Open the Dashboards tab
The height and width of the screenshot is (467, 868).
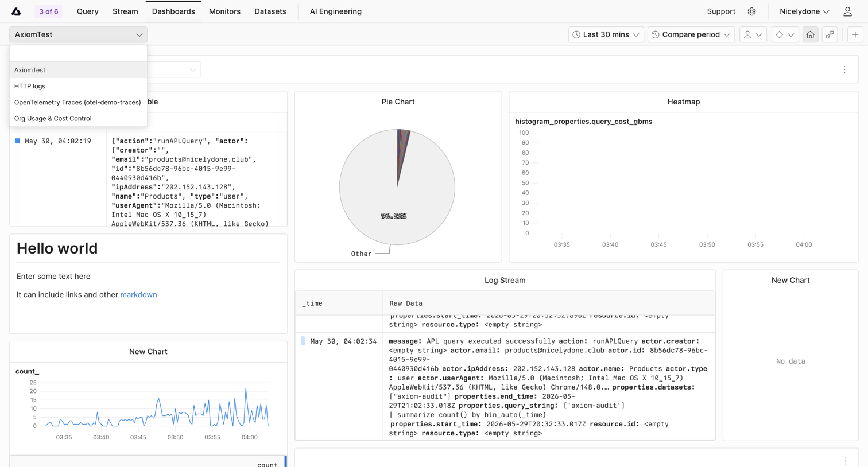point(173,11)
